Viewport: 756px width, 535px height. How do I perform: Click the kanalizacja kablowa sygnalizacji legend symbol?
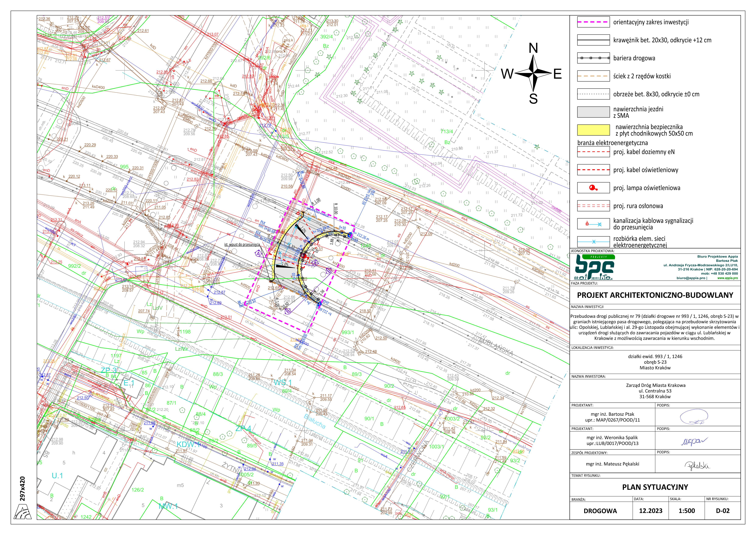coord(593,224)
